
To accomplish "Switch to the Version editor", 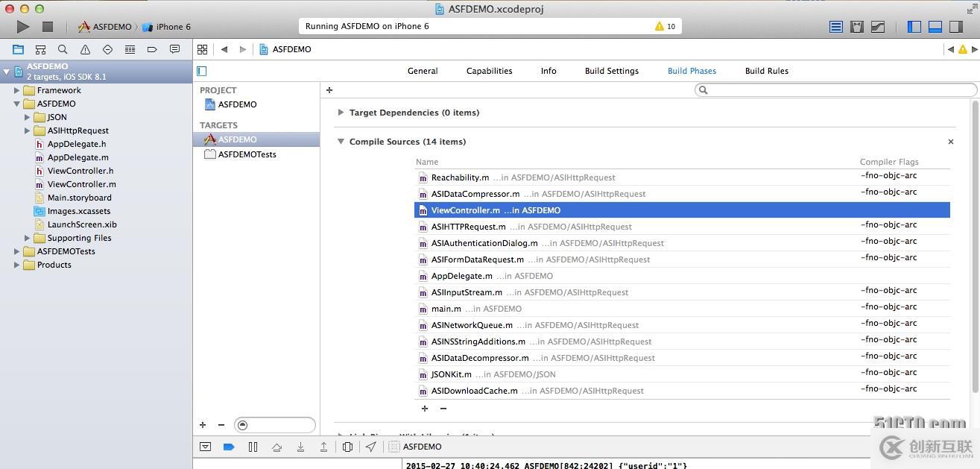I will 878,27.
